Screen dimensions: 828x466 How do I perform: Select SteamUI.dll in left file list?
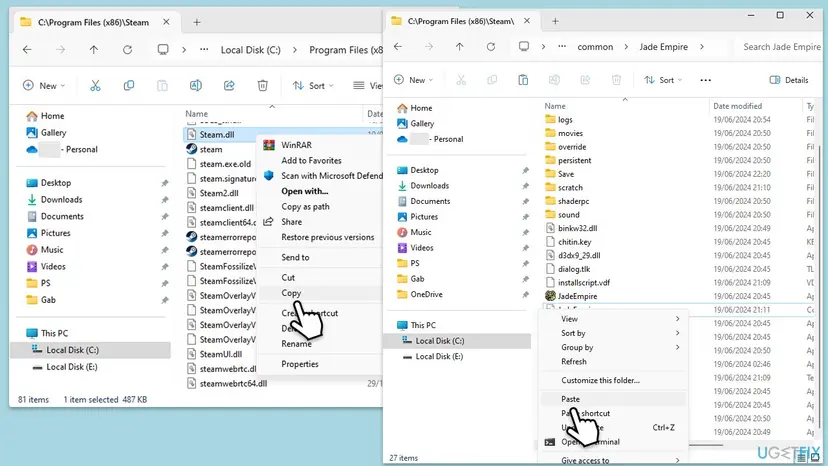tap(220, 354)
